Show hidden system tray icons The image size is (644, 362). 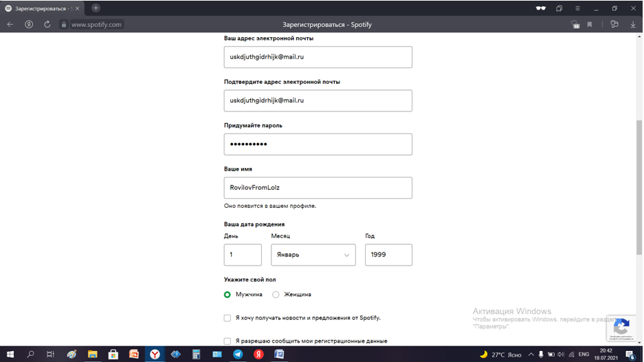[x=529, y=354]
